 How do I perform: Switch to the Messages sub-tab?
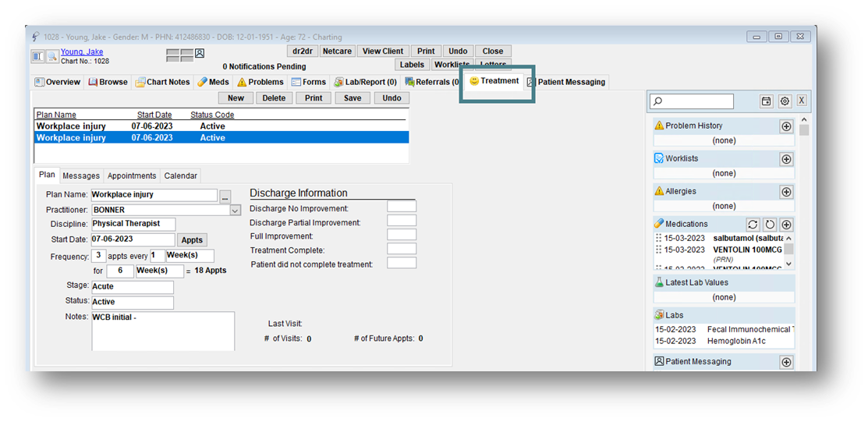pyautogui.click(x=81, y=176)
